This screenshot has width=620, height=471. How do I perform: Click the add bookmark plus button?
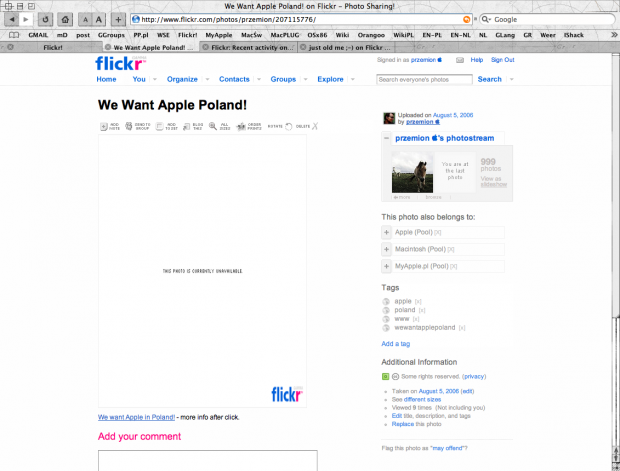point(118,19)
